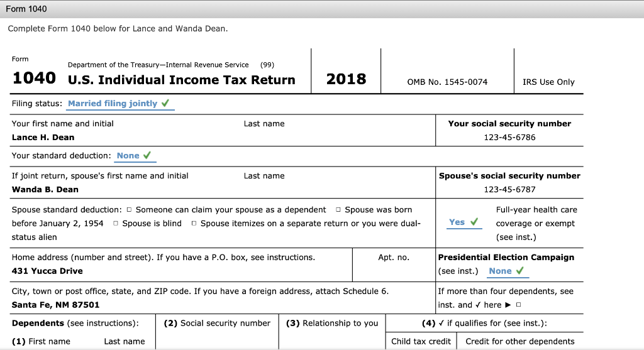Screen dimensions: 644x350
Task: Click the U.S. Individual Income Tax Return heading
Action: pyautogui.click(x=182, y=80)
